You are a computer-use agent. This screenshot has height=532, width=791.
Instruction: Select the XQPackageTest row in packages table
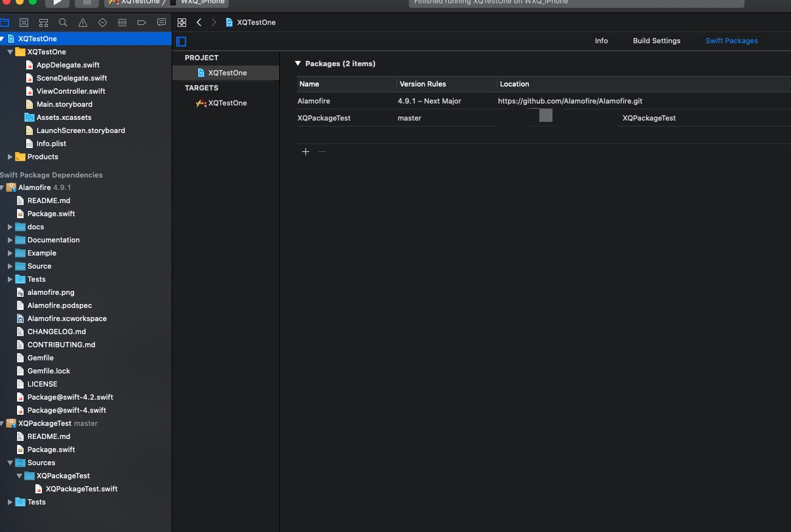click(543, 118)
